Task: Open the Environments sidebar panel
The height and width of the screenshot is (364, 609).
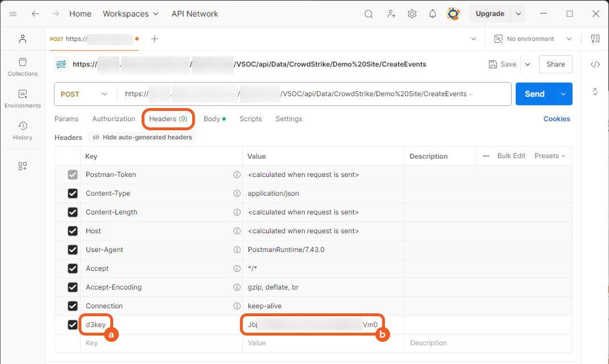Action: (23, 98)
